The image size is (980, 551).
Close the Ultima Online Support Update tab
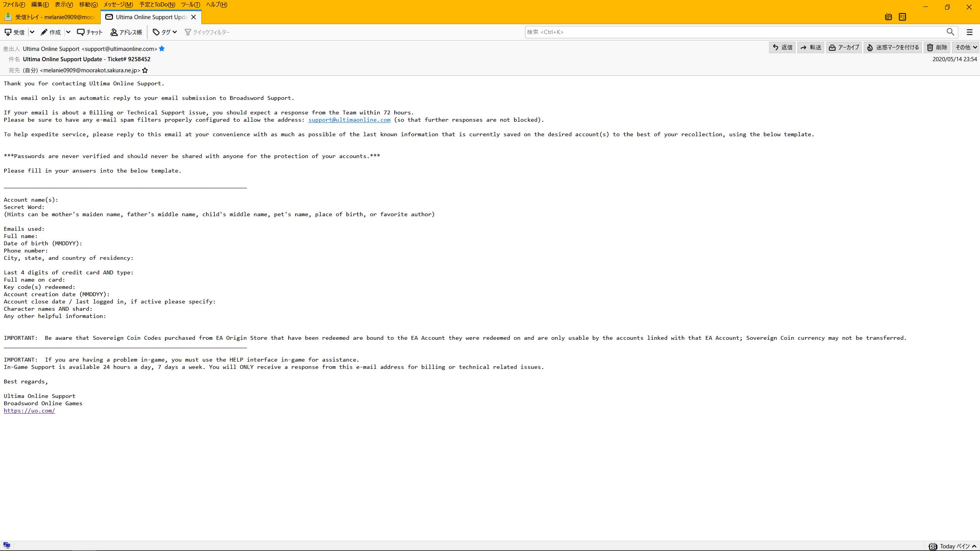coord(194,17)
